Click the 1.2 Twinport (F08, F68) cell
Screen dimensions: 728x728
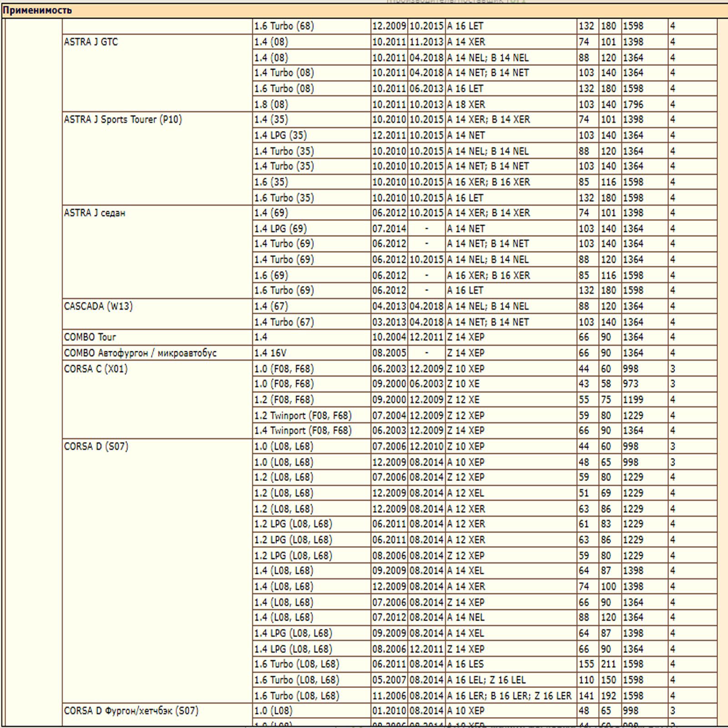click(x=300, y=415)
